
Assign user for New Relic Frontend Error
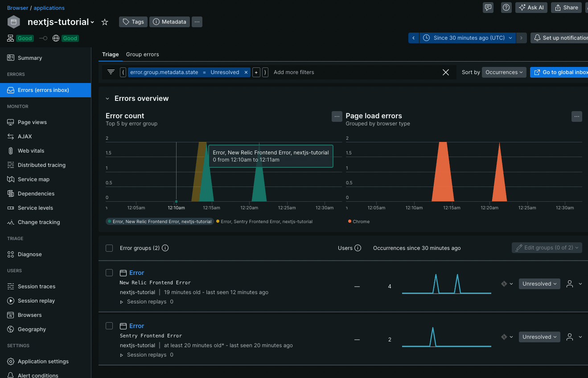(574, 284)
